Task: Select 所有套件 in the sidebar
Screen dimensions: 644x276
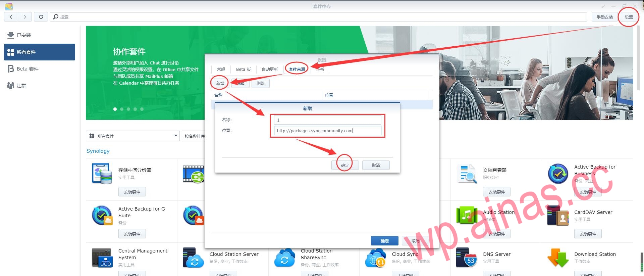Action: click(x=40, y=52)
